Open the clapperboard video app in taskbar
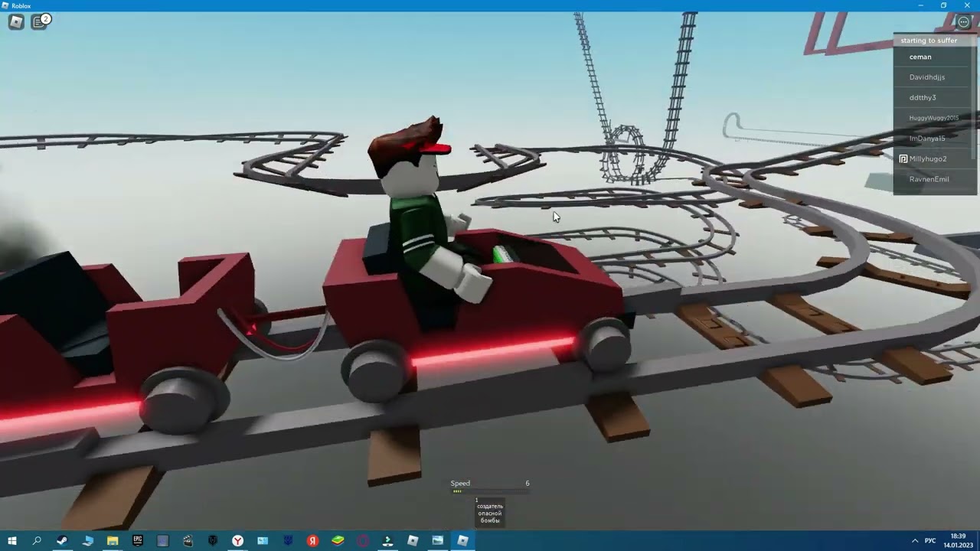Viewport: 980px width, 551px height. pos(188,540)
